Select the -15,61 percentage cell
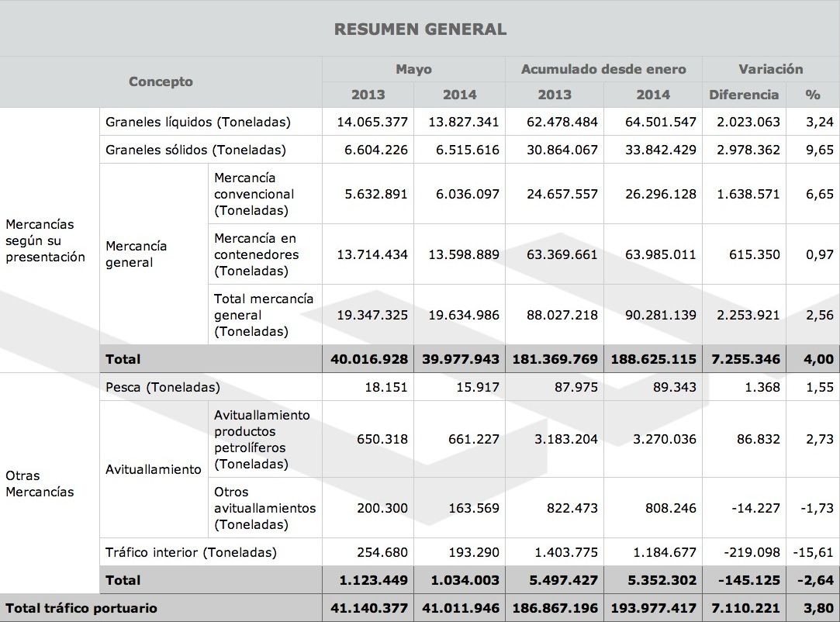Screen dimensions: 840x622 pyautogui.click(x=813, y=552)
